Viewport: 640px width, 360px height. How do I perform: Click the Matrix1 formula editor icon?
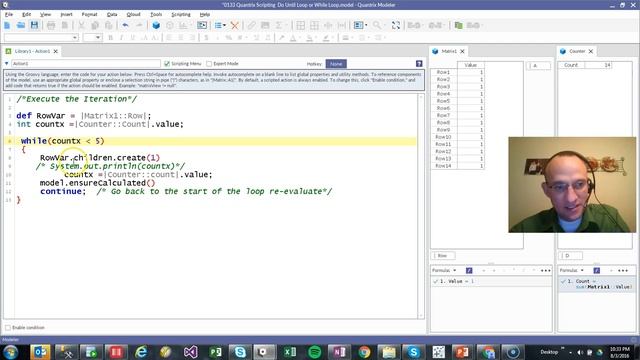click(x=469, y=271)
